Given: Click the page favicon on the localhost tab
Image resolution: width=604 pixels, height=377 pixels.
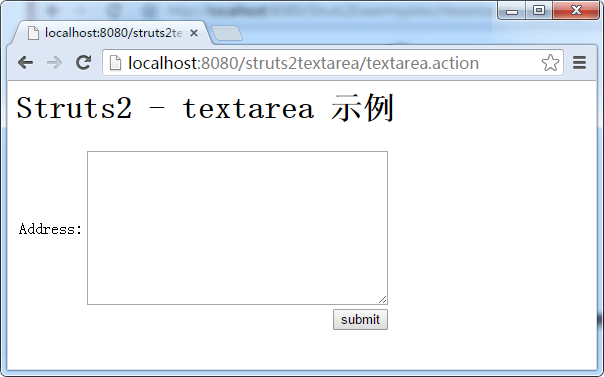Looking at the screenshot, I should click(x=33, y=33).
